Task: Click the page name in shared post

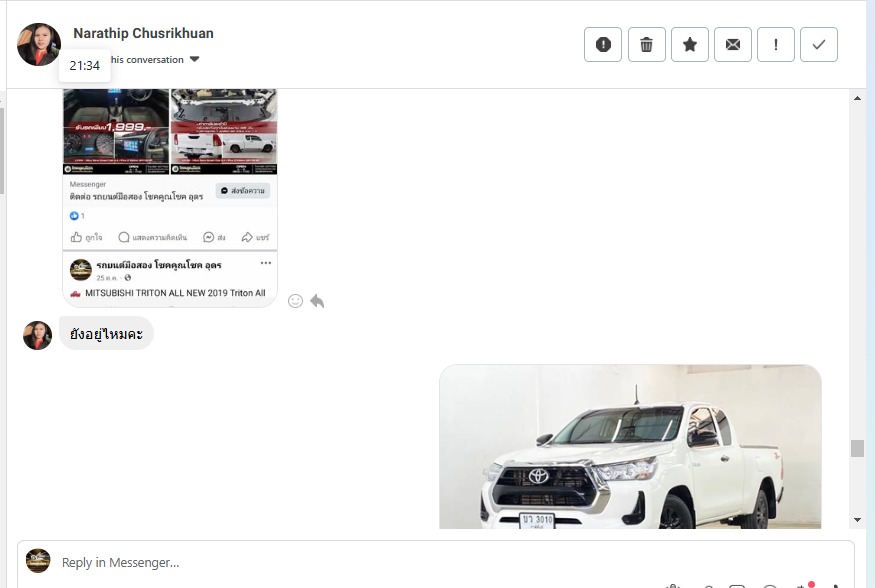Action: (x=159, y=264)
